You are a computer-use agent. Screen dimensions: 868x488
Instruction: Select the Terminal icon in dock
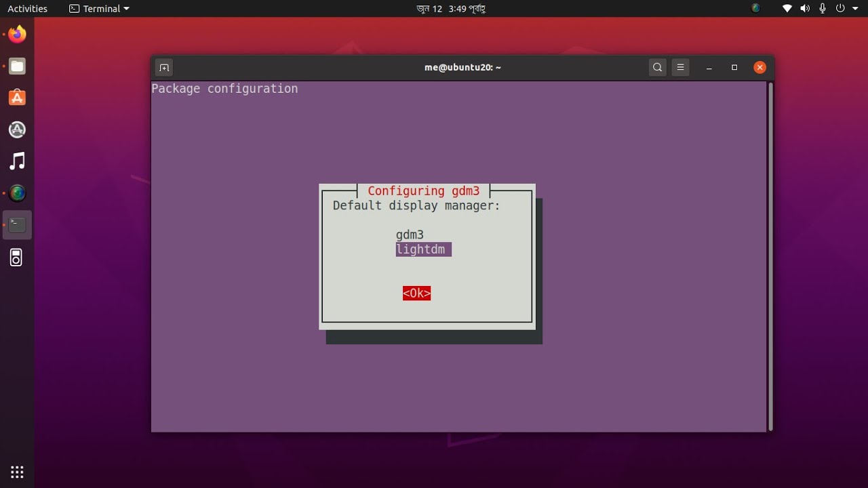(x=17, y=225)
